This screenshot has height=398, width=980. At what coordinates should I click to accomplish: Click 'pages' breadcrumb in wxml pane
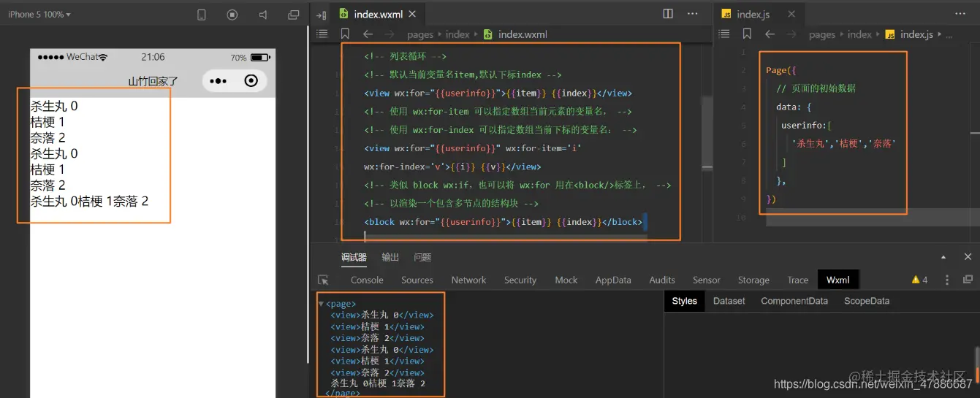[420, 34]
